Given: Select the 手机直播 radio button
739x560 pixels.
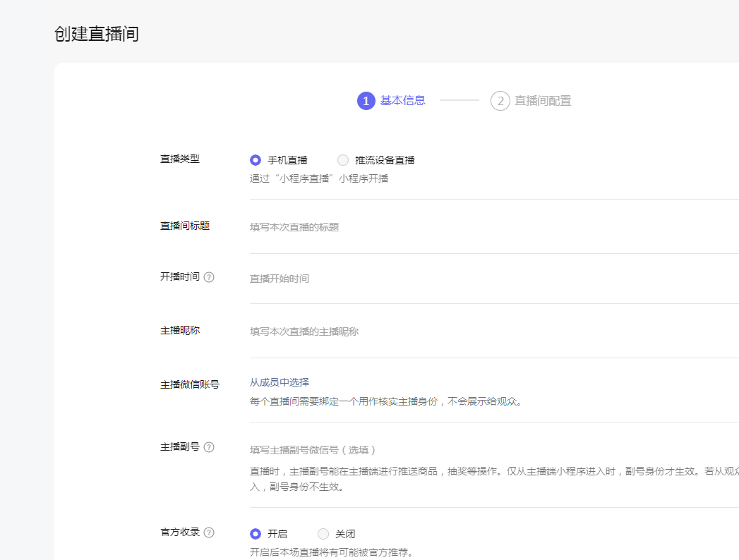Looking at the screenshot, I should pyautogui.click(x=256, y=160).
